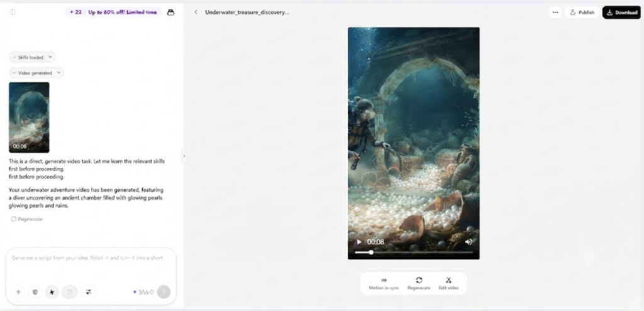Screen dimensions: 644x311
Task: Click the +22 credits badge
Action: (75, 13)
